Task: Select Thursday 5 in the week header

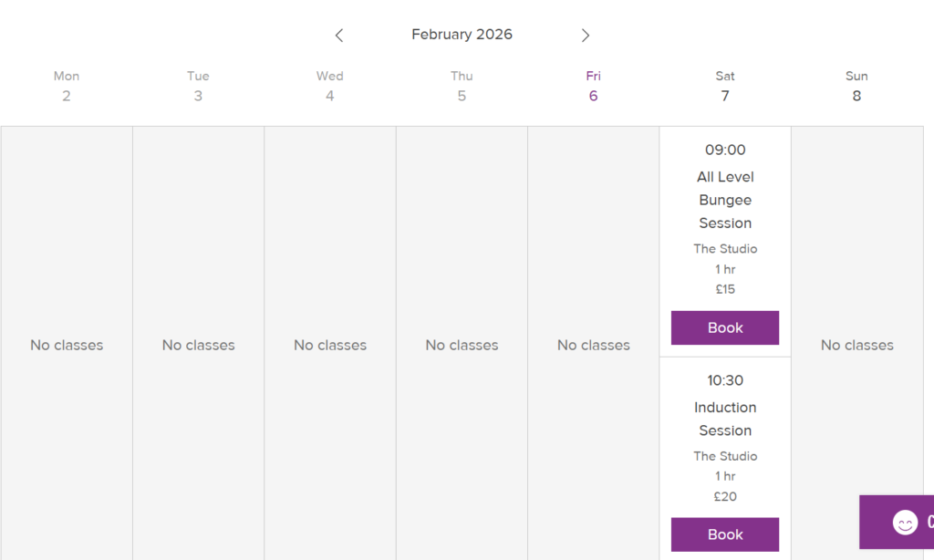Action: tap(462, 87)
